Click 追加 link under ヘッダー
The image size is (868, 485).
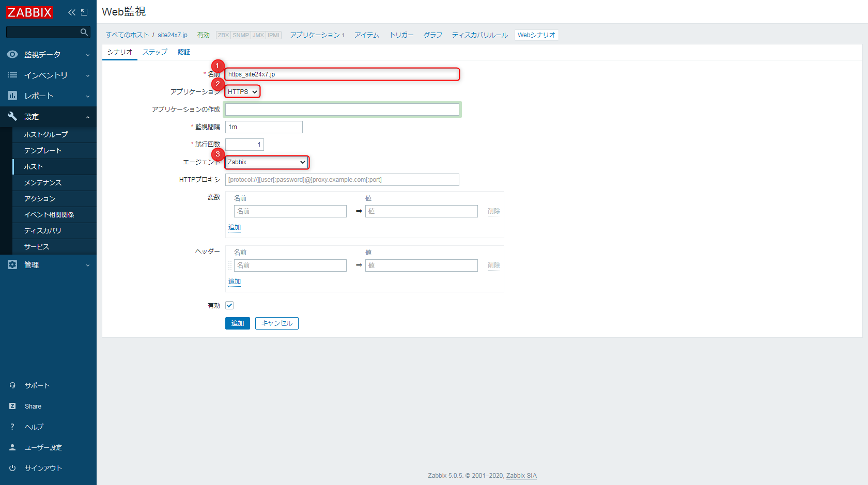(x=235, y=281)
